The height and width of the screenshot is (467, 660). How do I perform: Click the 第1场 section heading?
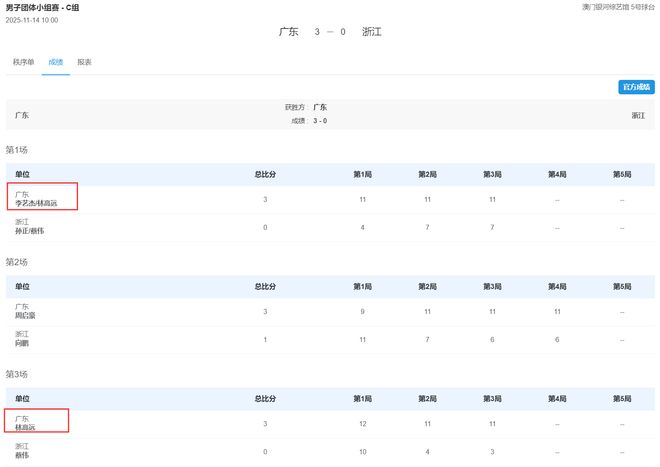[16, 150]
